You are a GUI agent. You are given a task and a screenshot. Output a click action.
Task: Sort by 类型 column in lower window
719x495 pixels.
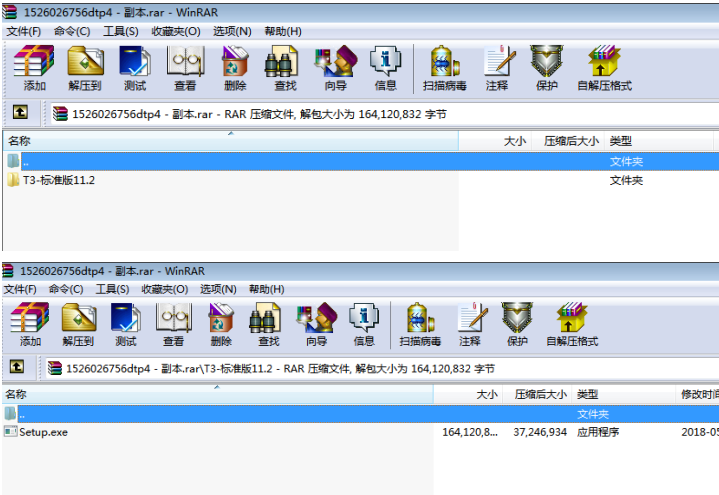623,394
